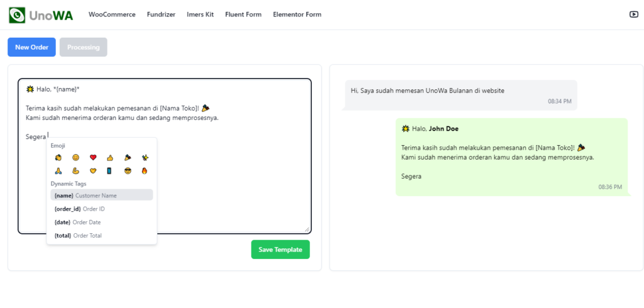Click the Dynamic Tags heading
Screen dimensions: 644x308
pyautogui.click(x=69, y=184)
